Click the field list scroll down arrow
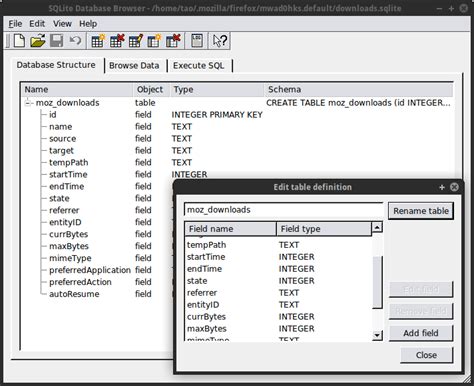The height and width of the screenshot is (386, 474). tap(377, 335)
